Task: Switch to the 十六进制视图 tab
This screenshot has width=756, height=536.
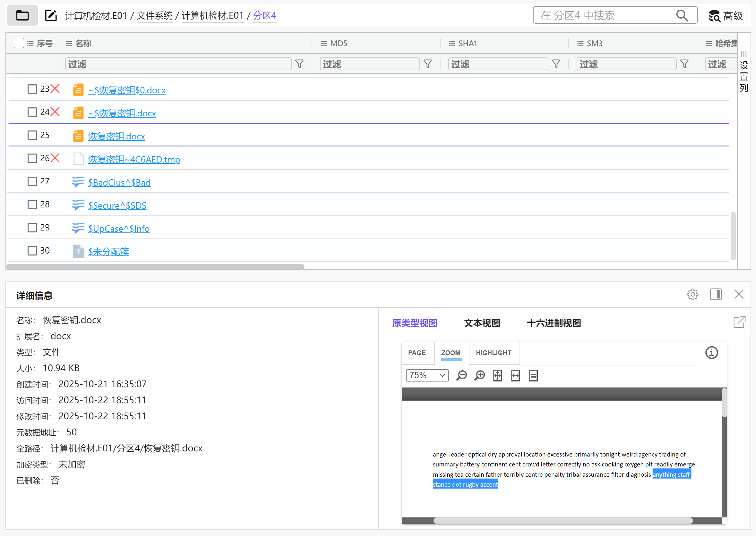Action: (x=554, y=323)
